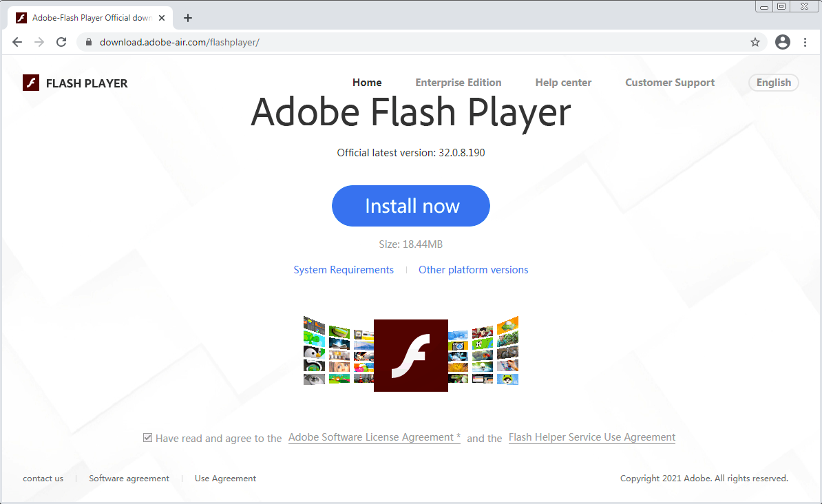Open the System Requirements link
This screenshot has height=504, width=822.
pyautogui.click(x=344, y=270)
